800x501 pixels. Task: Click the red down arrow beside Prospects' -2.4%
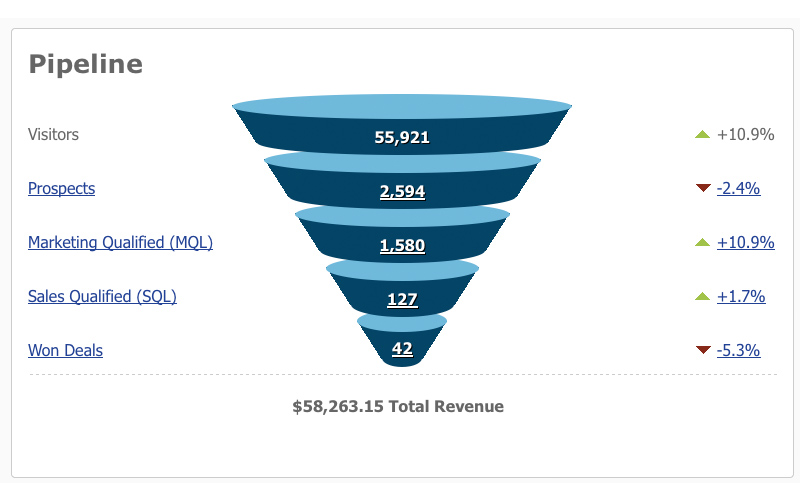[702, 188]
